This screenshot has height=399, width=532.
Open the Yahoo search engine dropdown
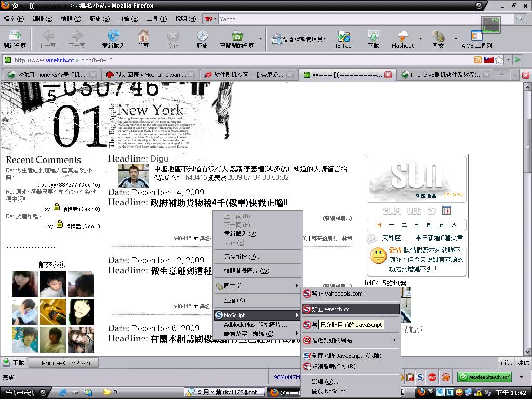click(210, 19)
